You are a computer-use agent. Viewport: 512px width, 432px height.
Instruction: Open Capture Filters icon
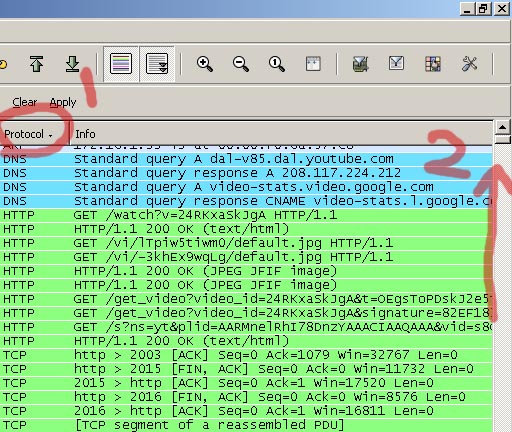pyautogui.click(x=361, y=64)
